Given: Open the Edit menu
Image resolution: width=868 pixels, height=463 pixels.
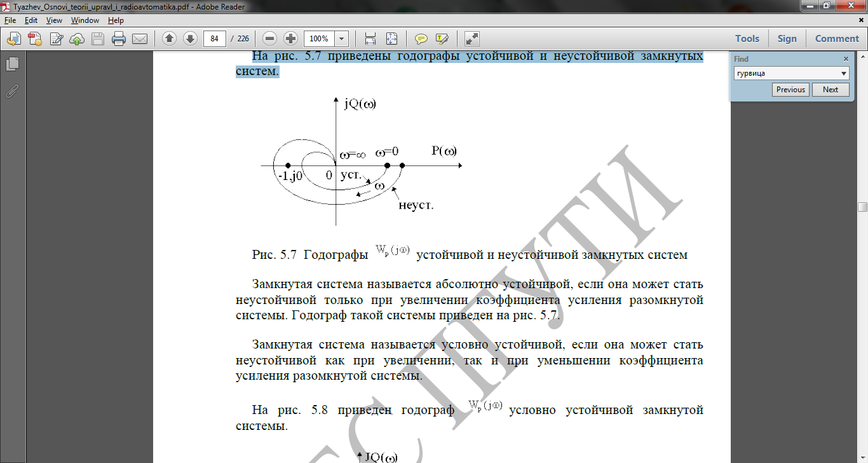Looking at the screenshot, I should pyautogui.click(x=31, y=20).
